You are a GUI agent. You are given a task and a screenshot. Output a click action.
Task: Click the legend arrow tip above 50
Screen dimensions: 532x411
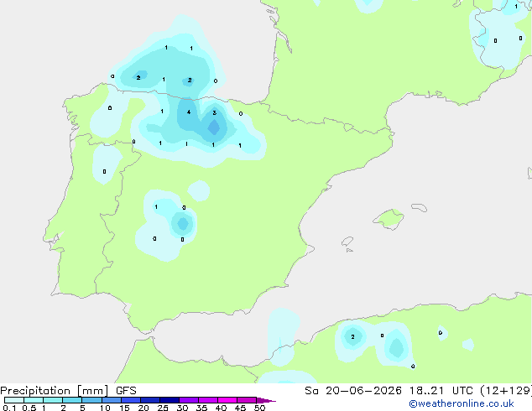[266, 400]
